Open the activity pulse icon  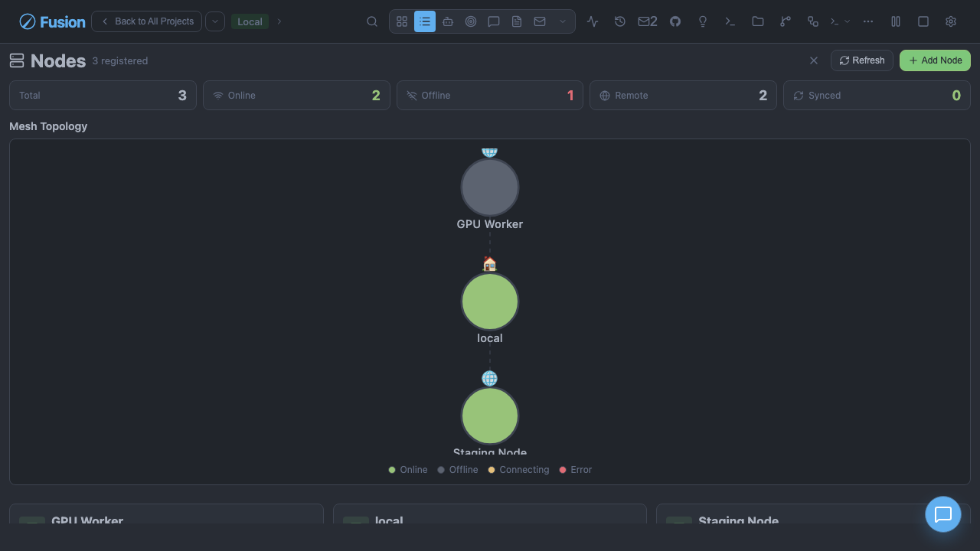[593, 21]
